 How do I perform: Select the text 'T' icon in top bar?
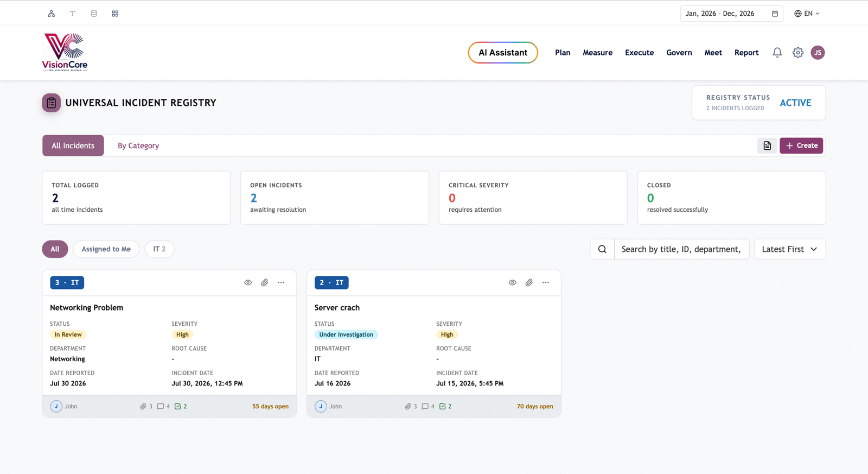pos(72,14)
